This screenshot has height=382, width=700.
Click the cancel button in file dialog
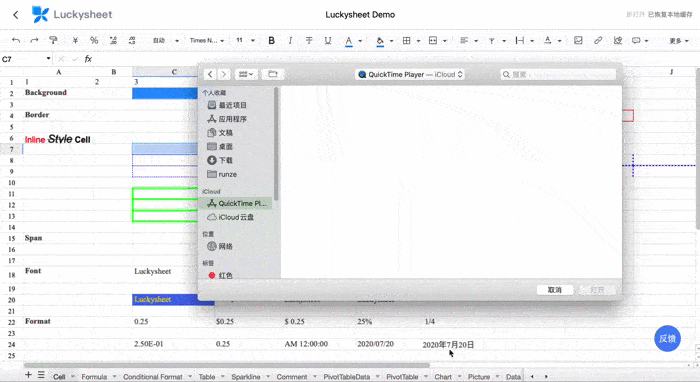pyautogui.click(x=555, y=290)
